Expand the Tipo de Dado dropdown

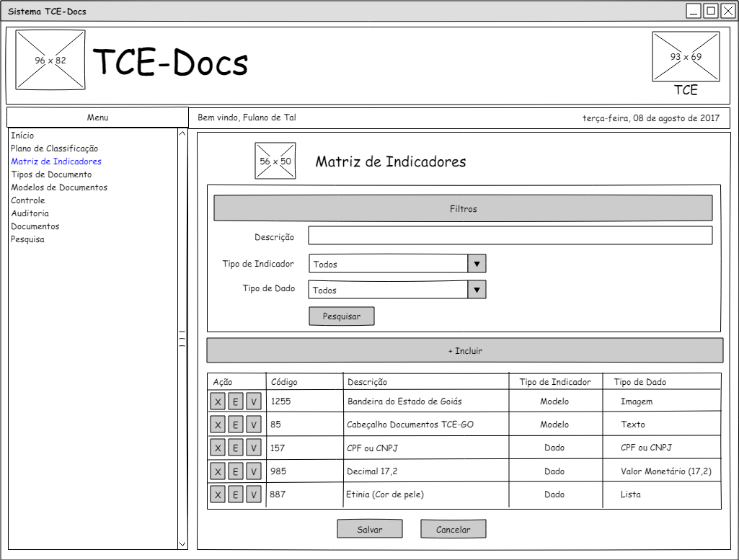click(x=477, y=290)
